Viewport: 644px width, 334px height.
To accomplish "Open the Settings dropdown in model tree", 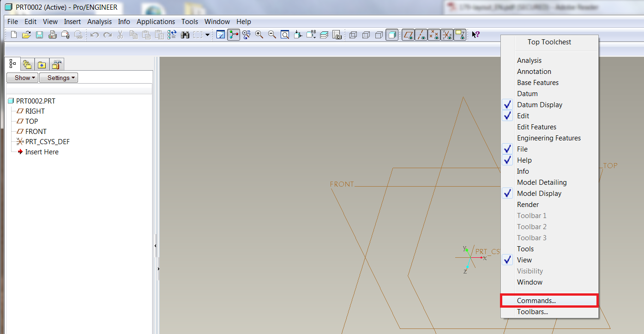I will pos(59,78).
